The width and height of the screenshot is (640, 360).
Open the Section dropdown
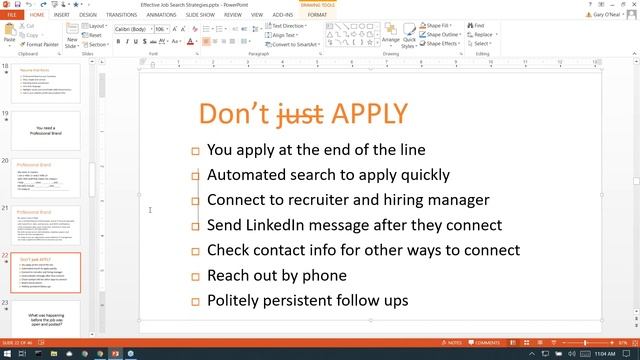click(96, 44)
